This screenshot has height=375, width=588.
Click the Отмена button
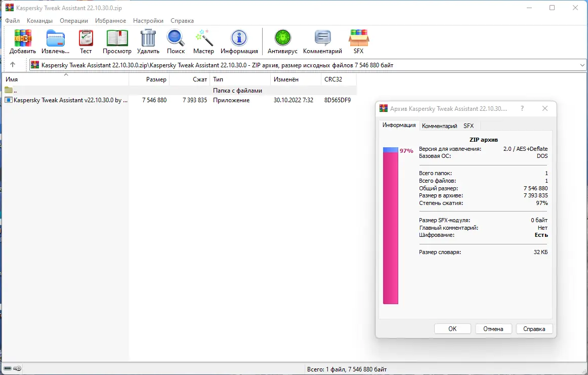[x=493, y=329]
